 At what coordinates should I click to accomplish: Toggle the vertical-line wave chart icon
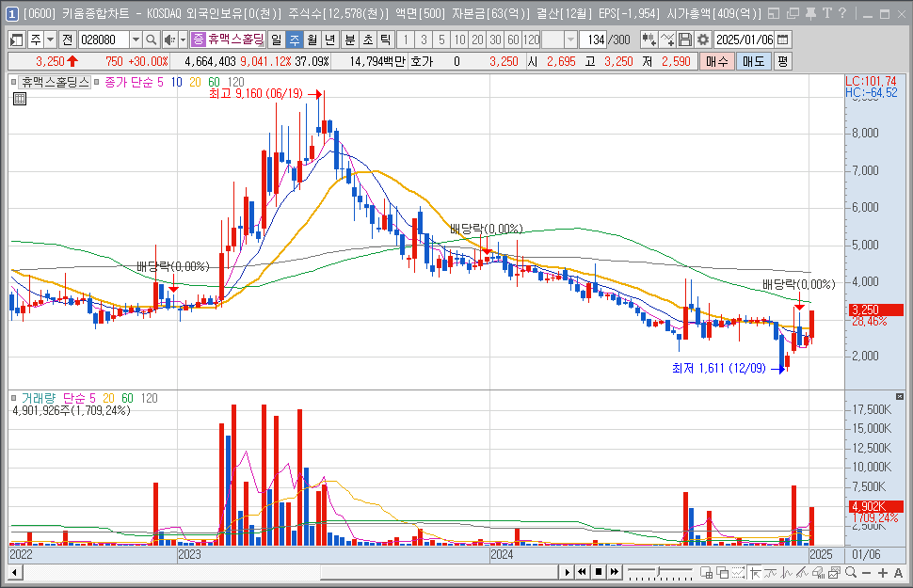click(x=787, y=572)
